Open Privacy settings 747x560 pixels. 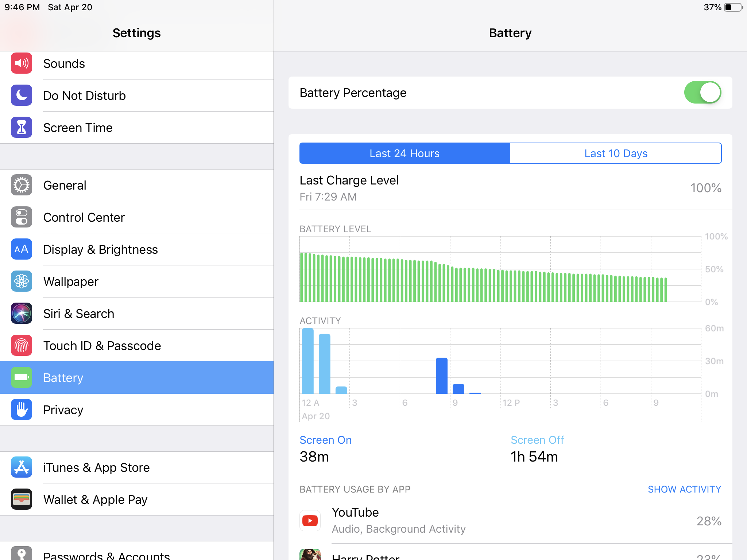[x=137, y=410]
